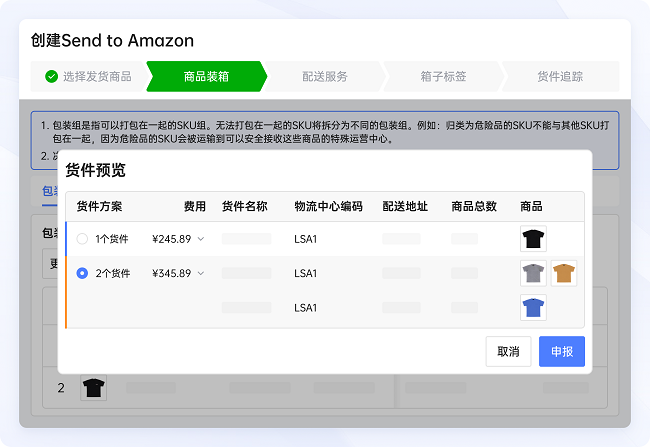This screenshot has height=447, width=650.
Task: Click the 创建Send to Amazon page title
Action: pyautogui.click(x=112, y=41)
